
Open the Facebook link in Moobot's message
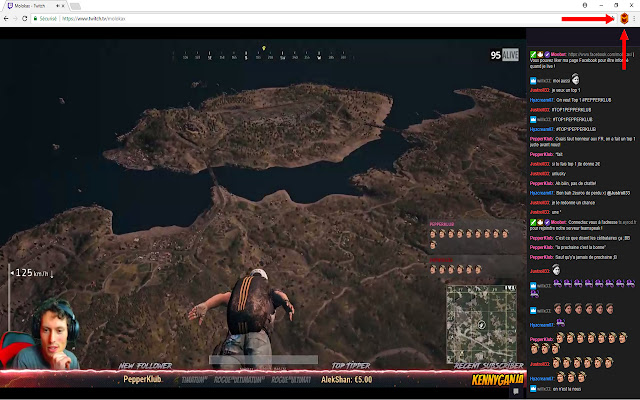click(x=600, y=54)
